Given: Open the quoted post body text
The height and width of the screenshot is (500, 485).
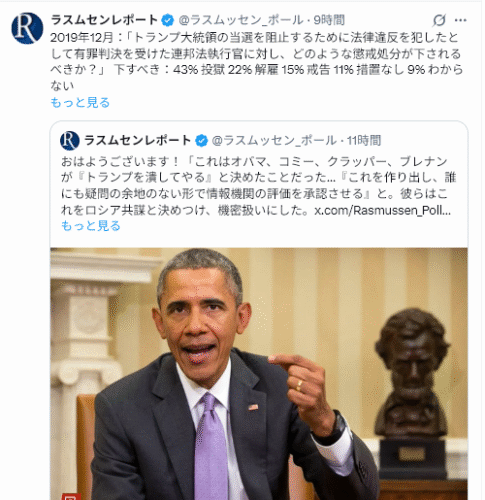Looking at the screenshot, I should (x=258, y=186).
